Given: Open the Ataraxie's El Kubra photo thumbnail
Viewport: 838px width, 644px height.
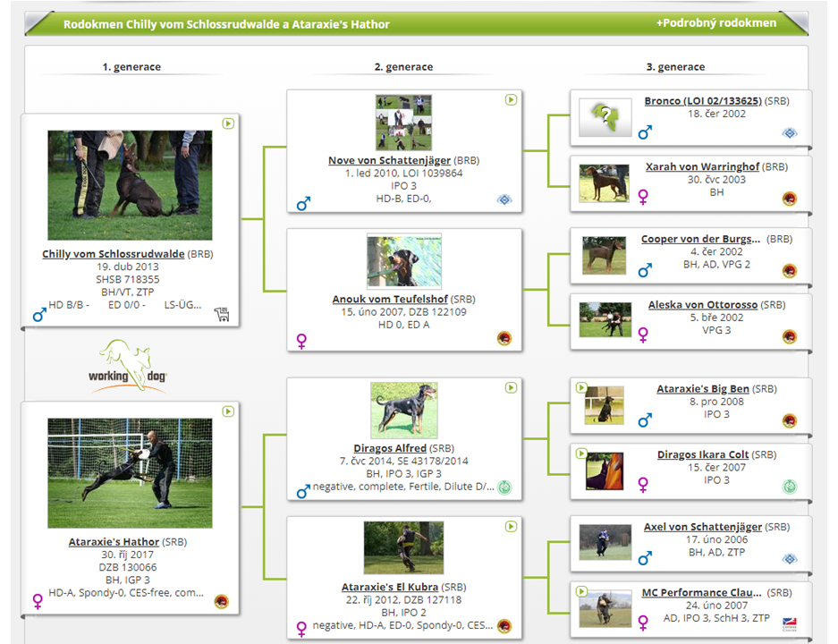Looking at the screenshot, I should (403, 547).
